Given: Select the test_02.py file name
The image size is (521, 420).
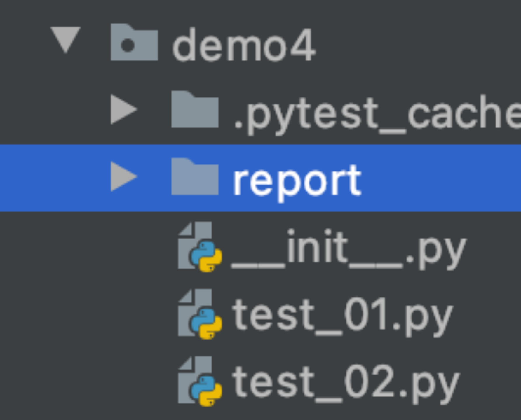Looking at the screenshot, I should 346,384.
